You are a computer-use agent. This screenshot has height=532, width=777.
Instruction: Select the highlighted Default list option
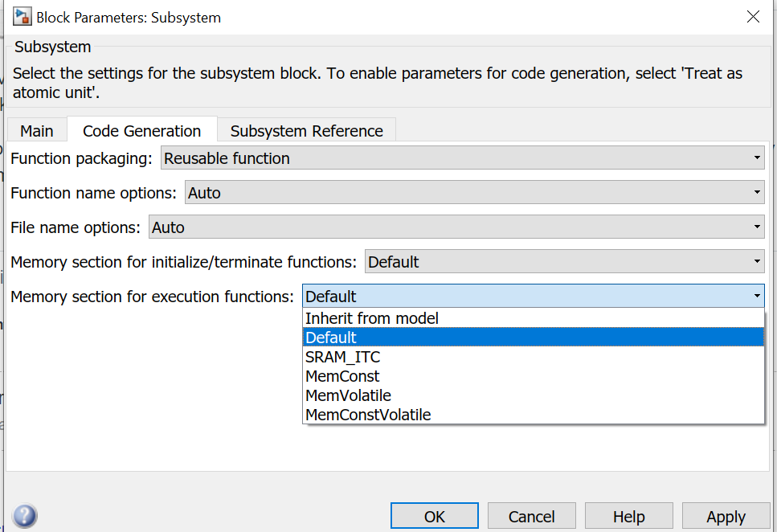tap(331, 338)
